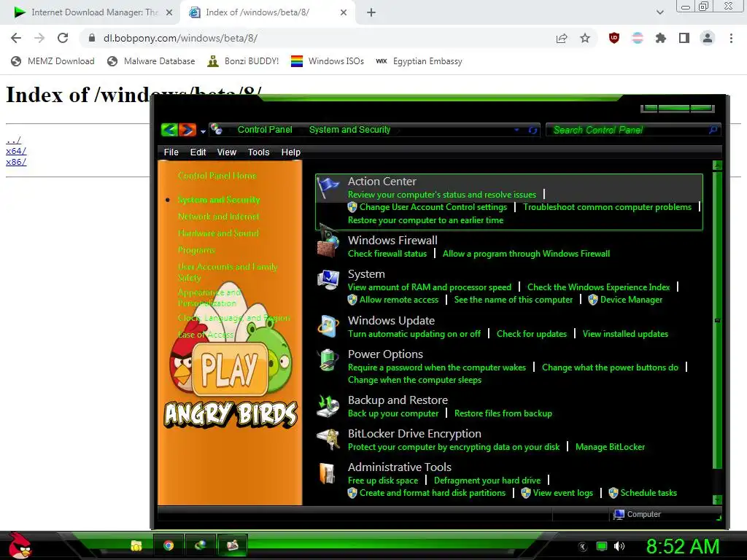Click the Action Center flag icon
The image size is (747, 560).
(x=328, y=187)
